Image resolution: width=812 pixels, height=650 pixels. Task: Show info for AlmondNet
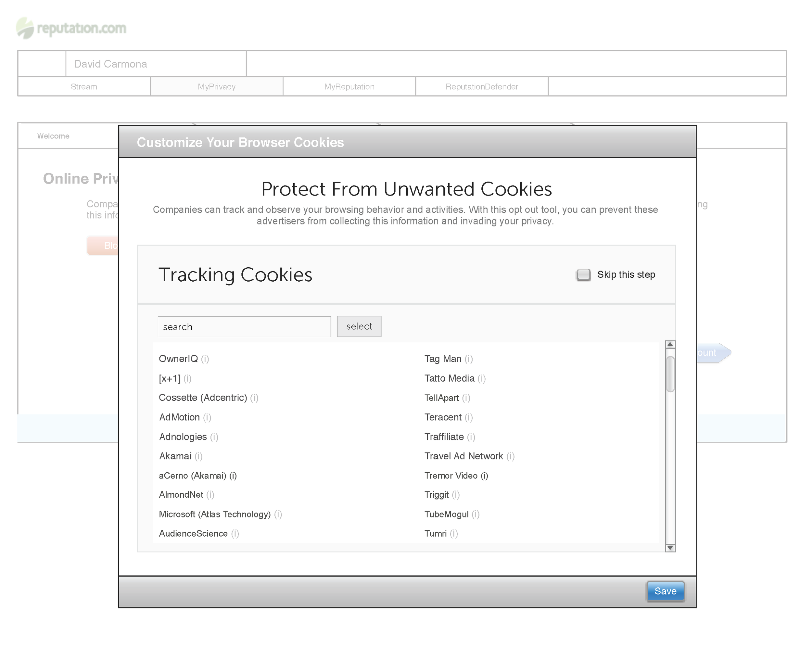point(210,495)
